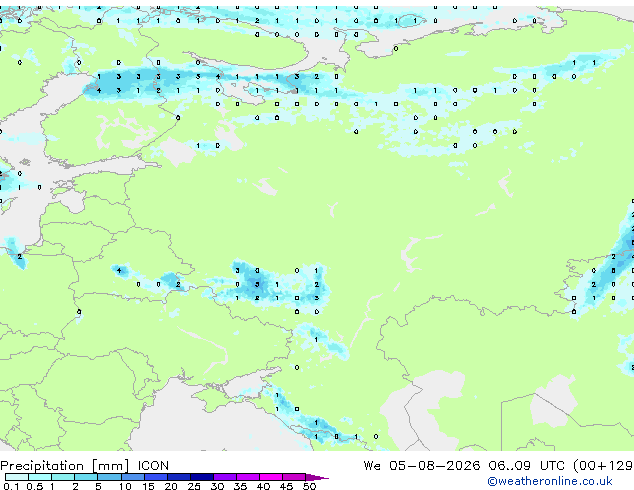The width and height of the screenshot is (634, 490).
Task: Click the above-50 mm legend arrow tip
Action: (317, 477)
